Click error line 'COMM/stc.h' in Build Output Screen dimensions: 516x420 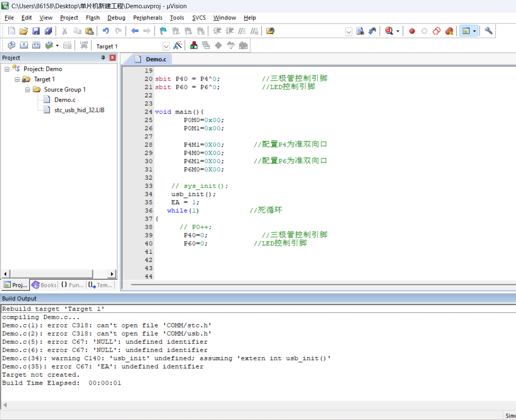click(x=107, y=325)
